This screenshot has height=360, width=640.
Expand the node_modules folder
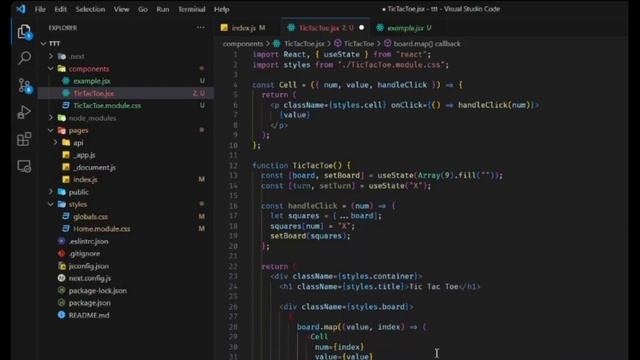tap(51, 118)
